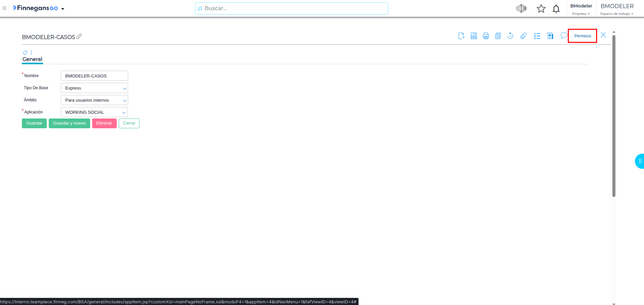Open comments speech bubble icon
The height and width of the screenshot is (305, 644).
564,35
